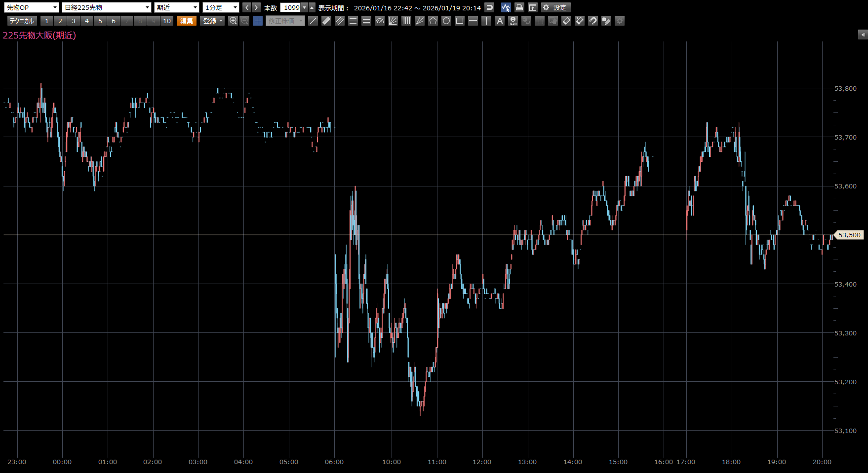Click the 本数 bar count input field

pyautogui.click(x=291, y=7)
